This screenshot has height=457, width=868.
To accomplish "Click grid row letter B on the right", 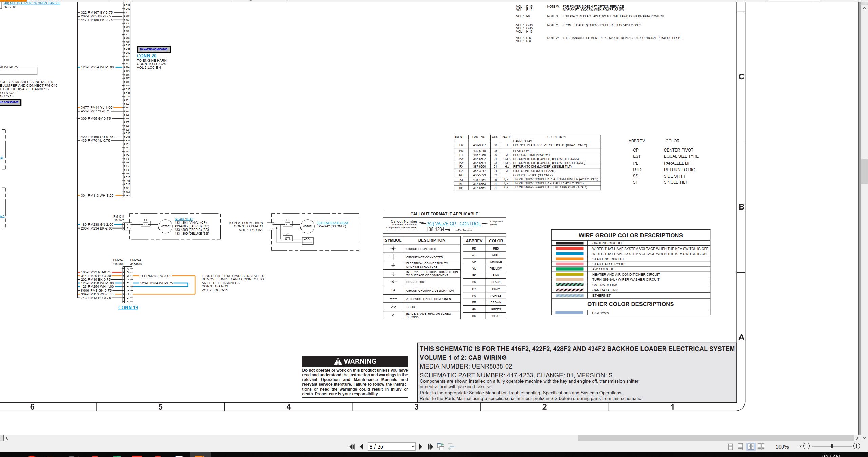I will coord(741,207).
